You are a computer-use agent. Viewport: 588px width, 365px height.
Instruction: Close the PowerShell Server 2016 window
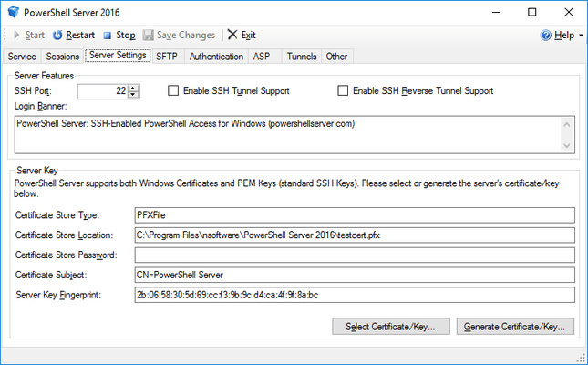(x=569, y=13)
